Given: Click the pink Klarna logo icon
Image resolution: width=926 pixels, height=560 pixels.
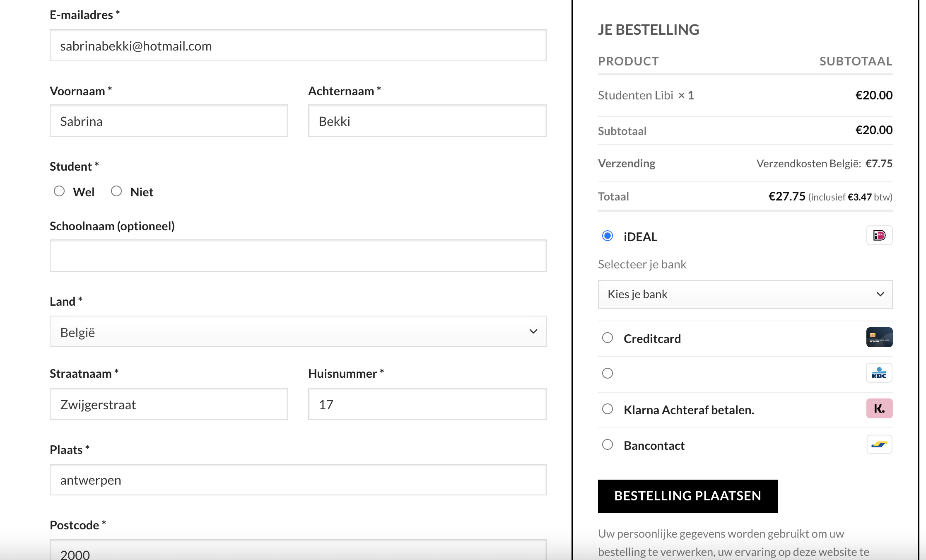Looking at the screenshot, I should click(879, 409).
